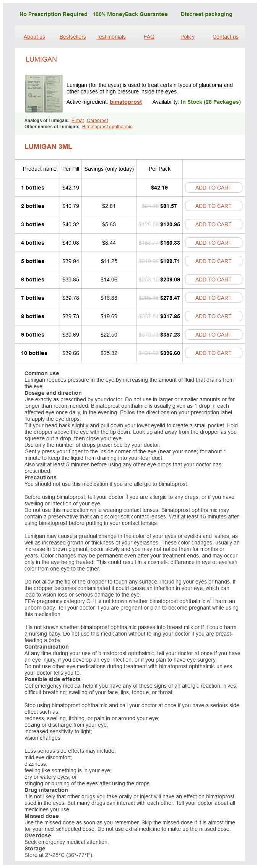Add 5 bottles to cart
This screenshot has height=868, width=260.
(213, 261)
